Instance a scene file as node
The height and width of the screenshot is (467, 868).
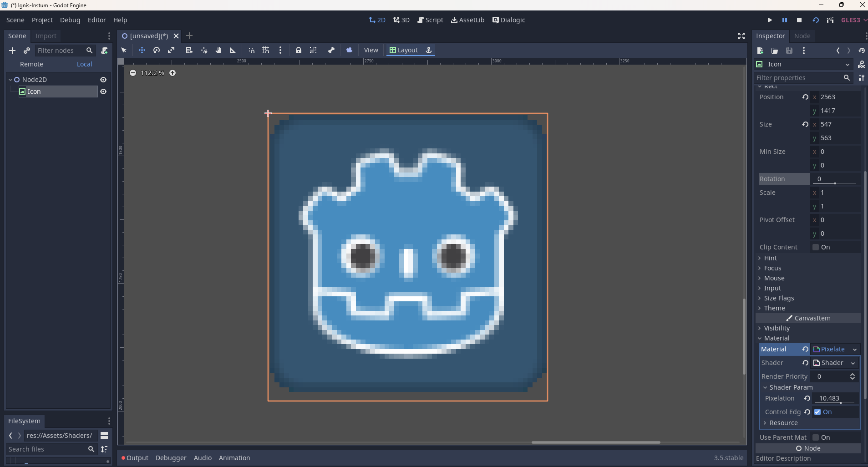click(x=27, y=51)
